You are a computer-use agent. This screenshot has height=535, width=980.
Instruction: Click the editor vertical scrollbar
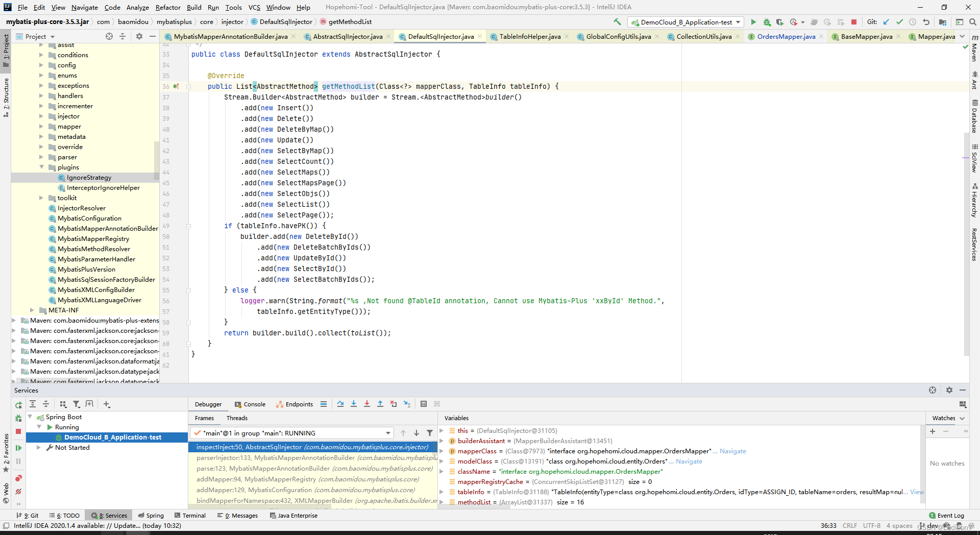pos(966,245)
